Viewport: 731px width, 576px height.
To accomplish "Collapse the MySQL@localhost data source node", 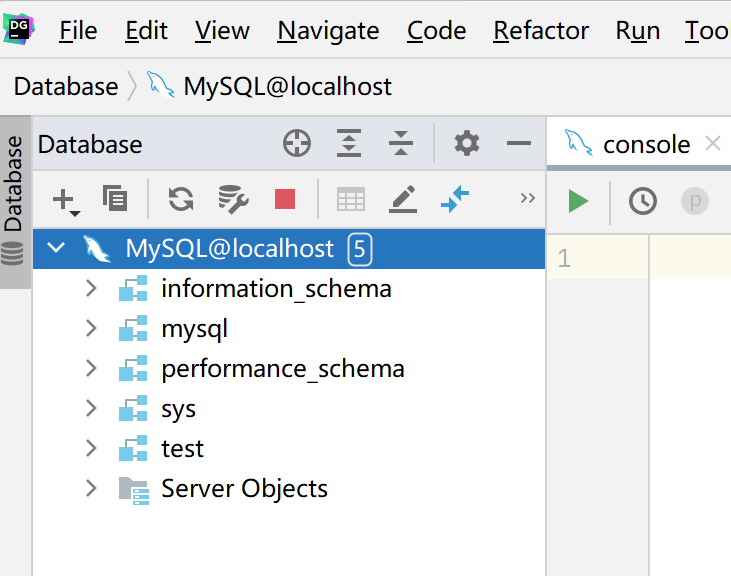I will tap(57, 249).
